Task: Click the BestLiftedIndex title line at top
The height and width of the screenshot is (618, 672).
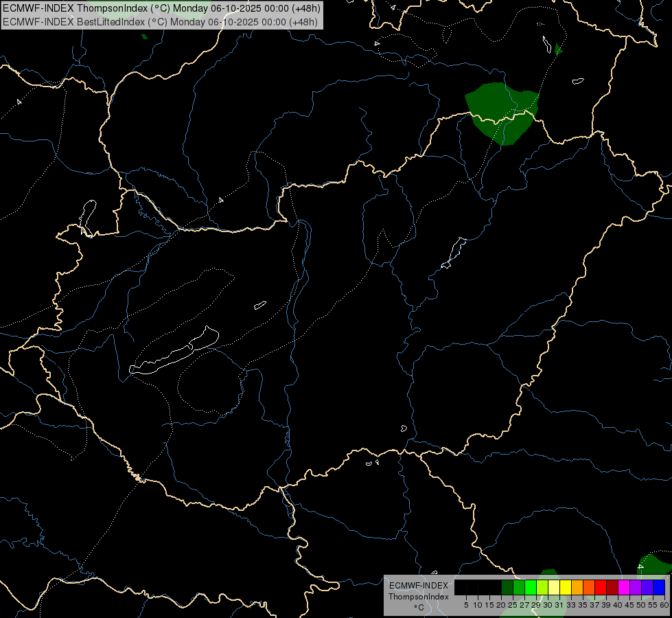Action: (161, 21)
